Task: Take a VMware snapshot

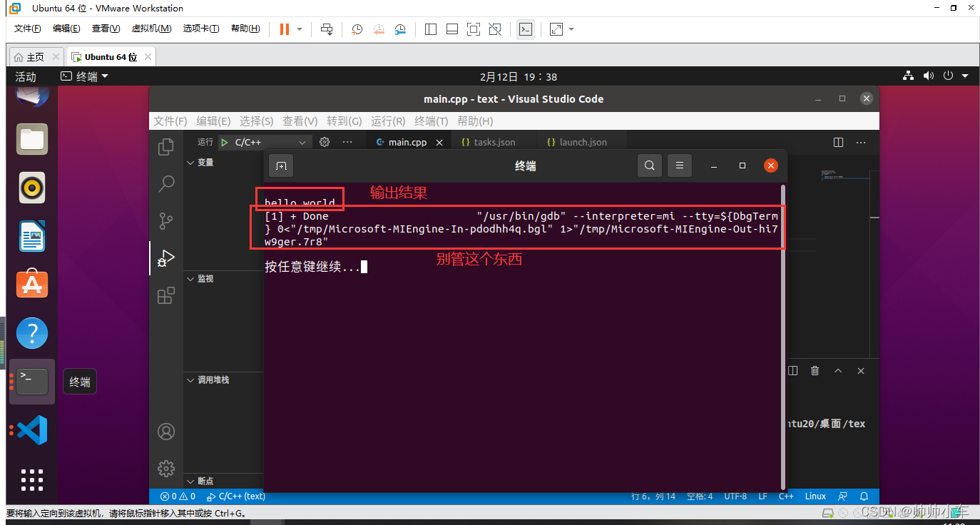Action: click(x=357, y=29)
